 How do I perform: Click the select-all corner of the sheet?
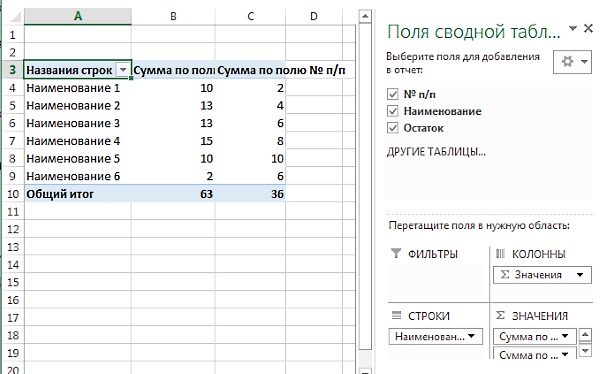tap(14, 16)
